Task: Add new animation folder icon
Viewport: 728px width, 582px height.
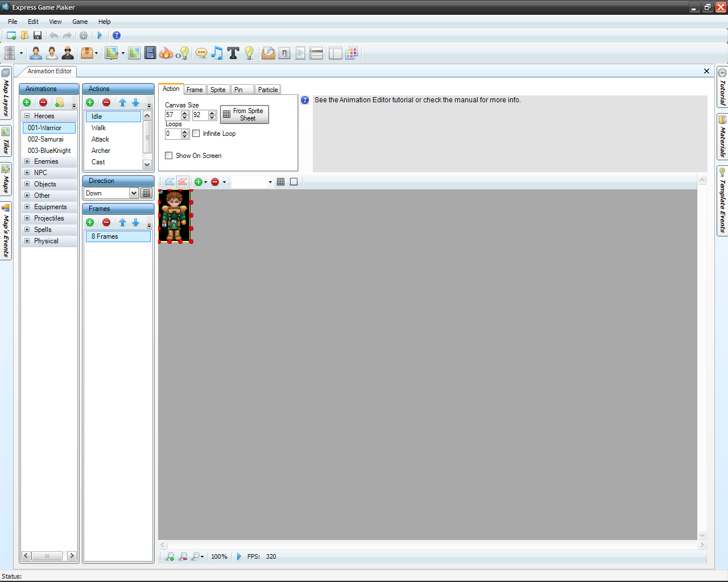Action: [59, 102]
